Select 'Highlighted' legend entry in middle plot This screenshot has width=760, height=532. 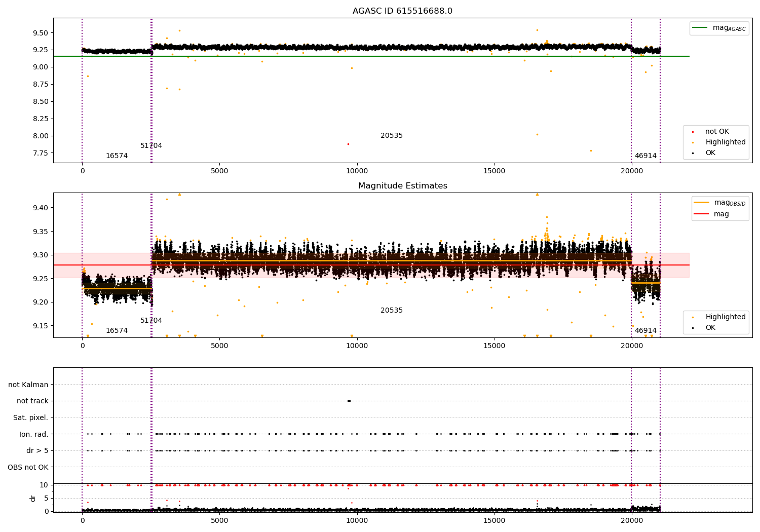click(x=726, y=317)
